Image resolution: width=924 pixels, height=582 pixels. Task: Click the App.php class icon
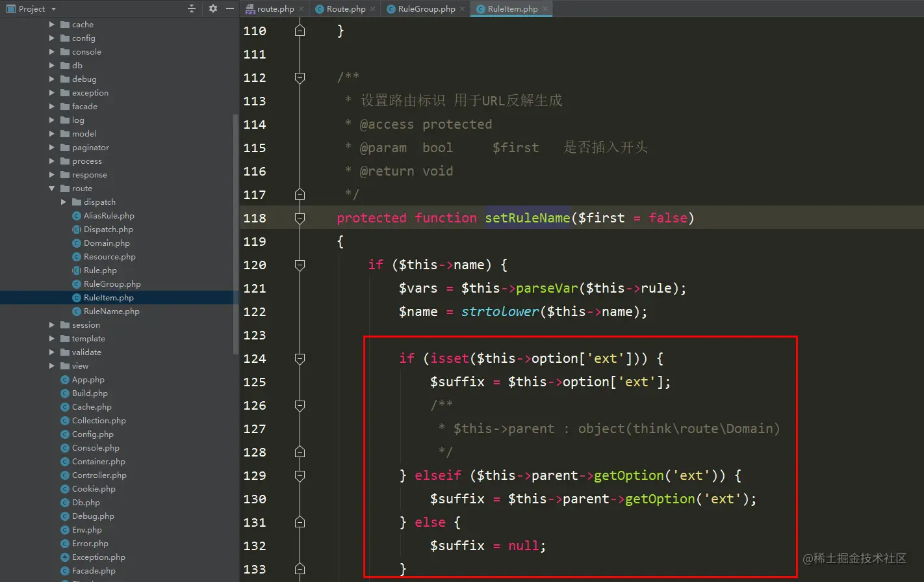click(65, 380)
